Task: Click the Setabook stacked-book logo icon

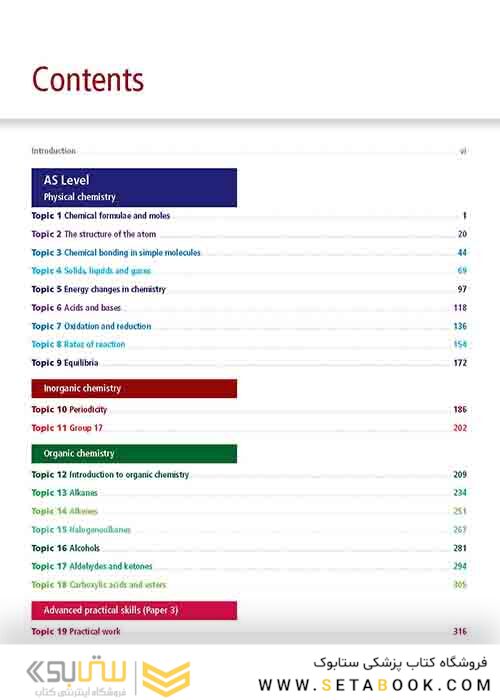Action: (x=166, y=678)
